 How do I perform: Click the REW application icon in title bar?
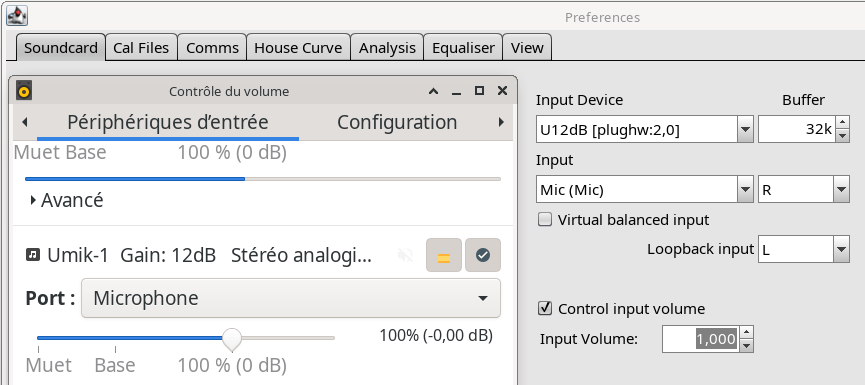[17, 15]
